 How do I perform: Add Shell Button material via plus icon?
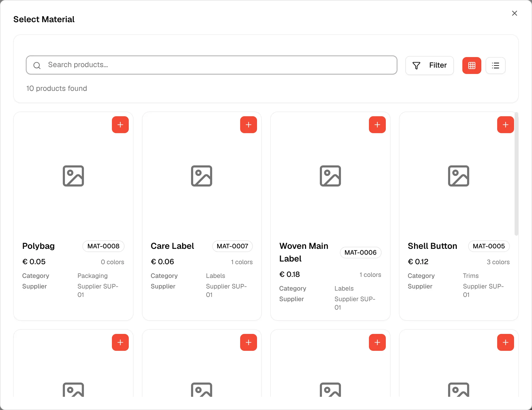coord(506,125)
